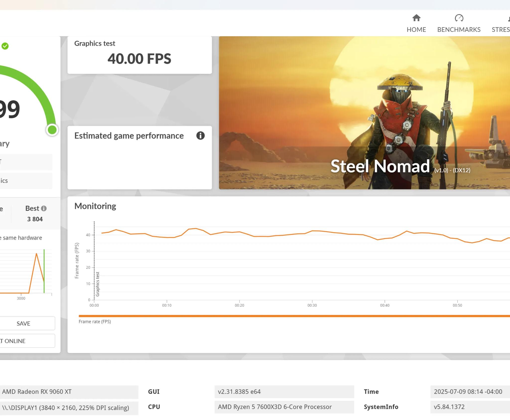Click the green vertical line in score histogram

[44, 271]
